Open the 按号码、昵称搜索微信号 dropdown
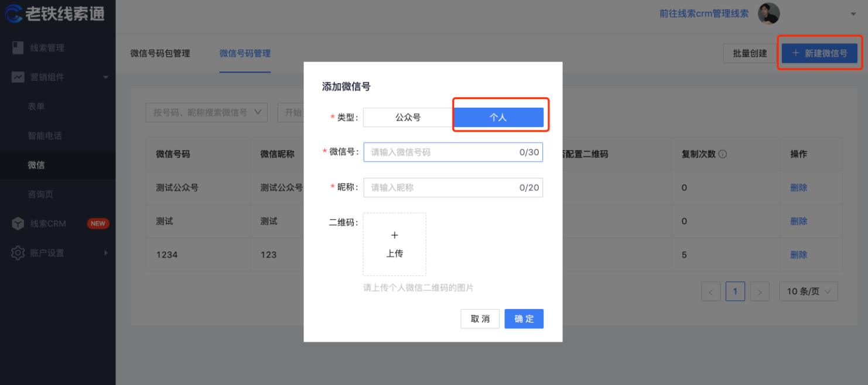 coord(206,112)
